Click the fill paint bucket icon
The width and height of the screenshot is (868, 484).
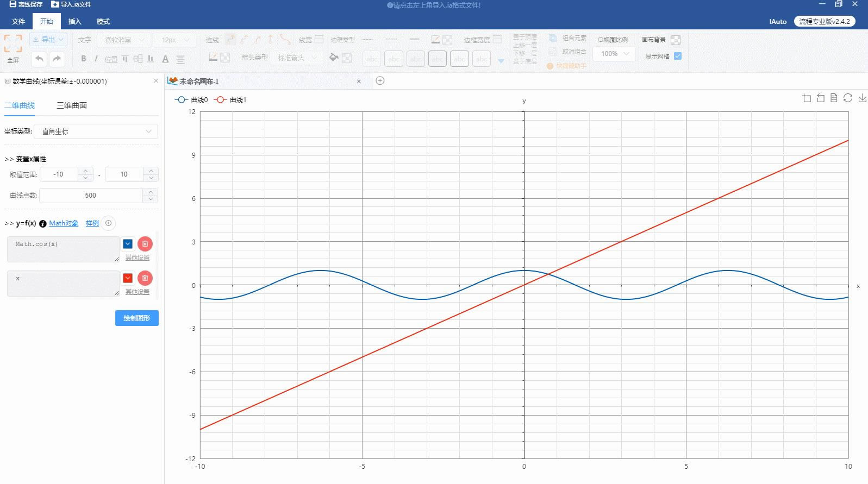pyautogui.click(x=334, y=57)
